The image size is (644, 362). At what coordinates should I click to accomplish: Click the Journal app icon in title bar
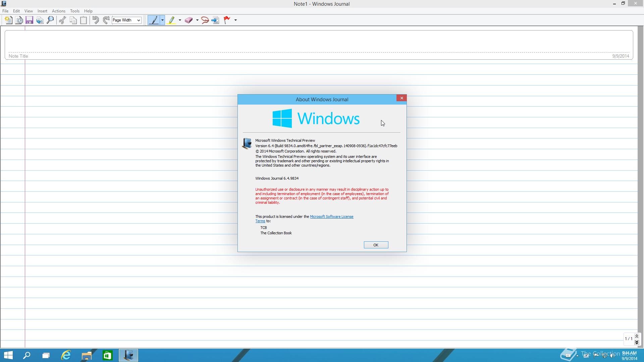tap(4, 4)
